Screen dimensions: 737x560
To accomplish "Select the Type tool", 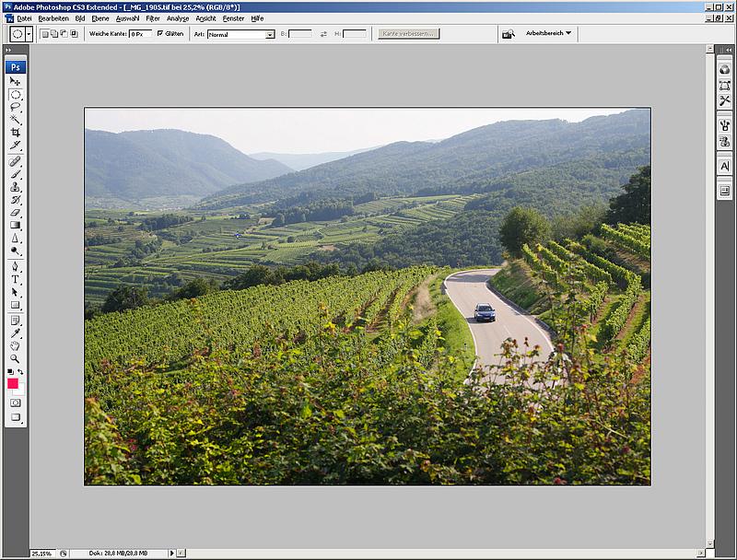I will [x=15, y=279].
